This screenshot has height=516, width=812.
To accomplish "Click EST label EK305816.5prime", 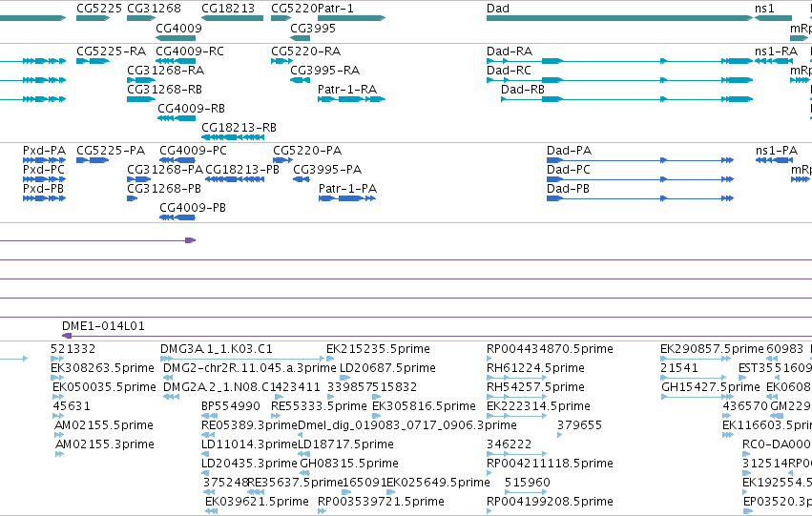I will point(424,407).
